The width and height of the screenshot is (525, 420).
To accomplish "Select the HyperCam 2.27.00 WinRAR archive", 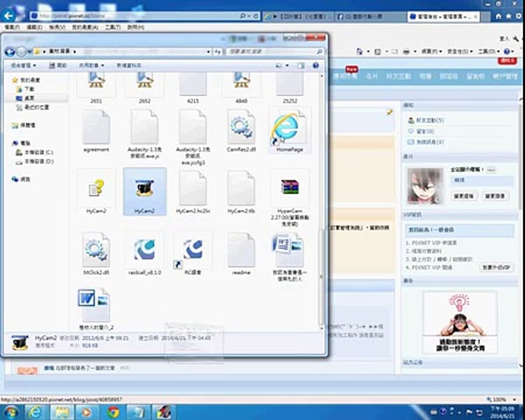I will (289, 198).
